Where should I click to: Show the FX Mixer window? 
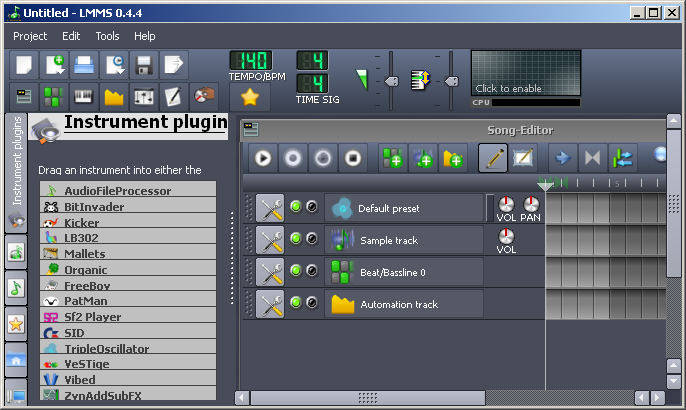144,97
